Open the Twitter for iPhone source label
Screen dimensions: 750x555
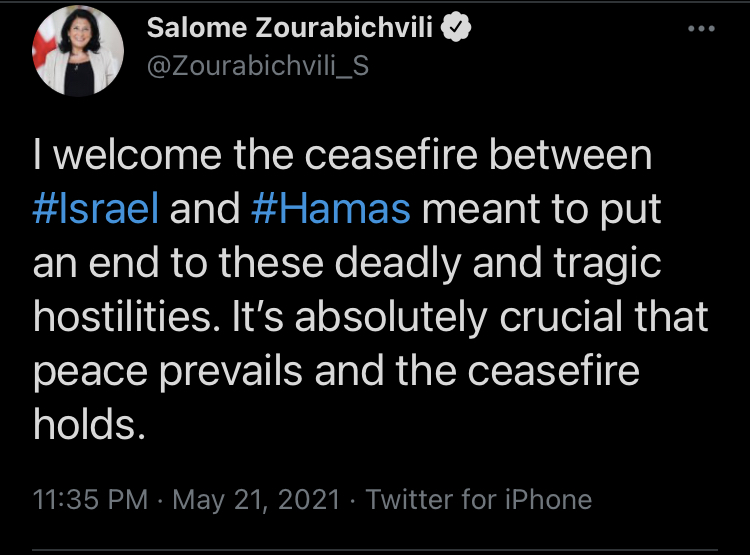479,499
